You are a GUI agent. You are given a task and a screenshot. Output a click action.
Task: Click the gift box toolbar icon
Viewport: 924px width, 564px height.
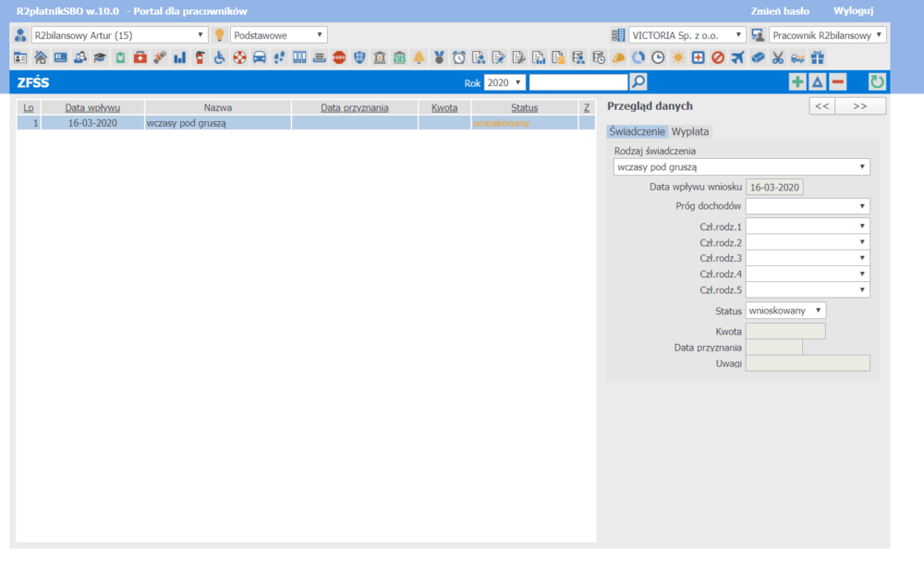(x=817, y=57)
